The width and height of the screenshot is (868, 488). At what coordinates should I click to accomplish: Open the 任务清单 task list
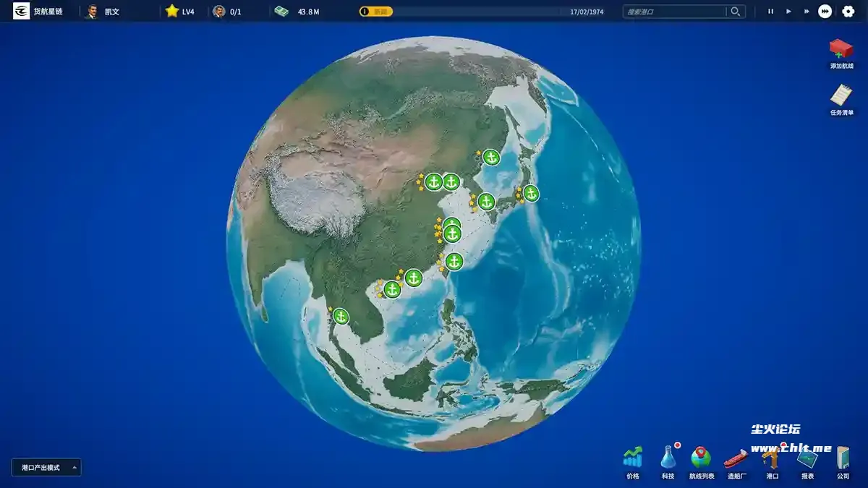pyautogui.click(x=841, y=96)
